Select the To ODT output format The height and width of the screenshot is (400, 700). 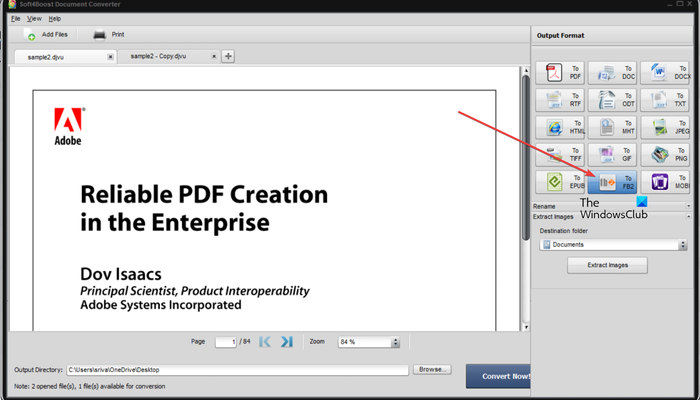[612, 100]
